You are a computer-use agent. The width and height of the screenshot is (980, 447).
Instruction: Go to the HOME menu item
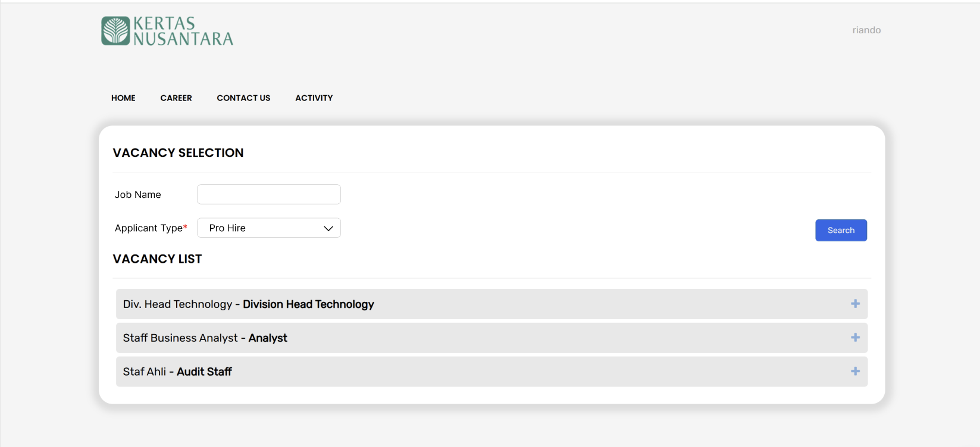click(123, 98)
